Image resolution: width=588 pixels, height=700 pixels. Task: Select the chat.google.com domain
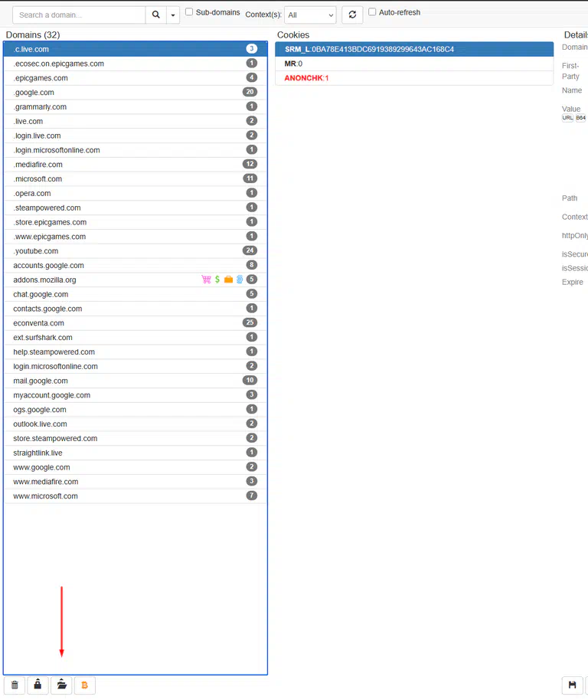coord(136,294)
